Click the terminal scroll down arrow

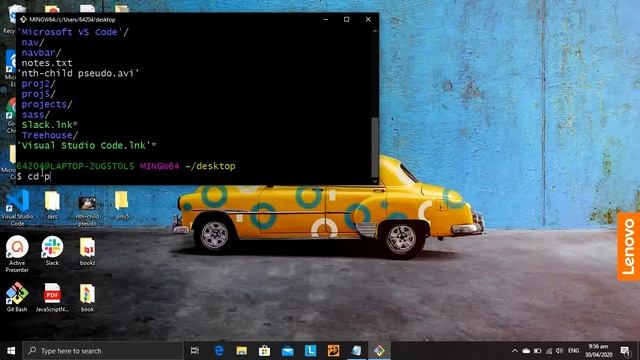[x=375, y=181]
